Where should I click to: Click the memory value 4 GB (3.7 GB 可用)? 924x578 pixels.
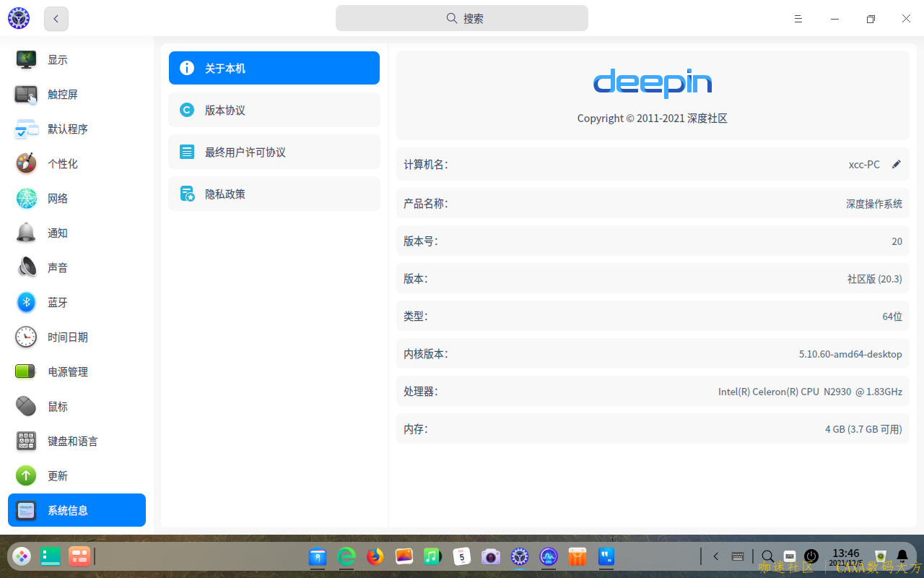[864, 429]
